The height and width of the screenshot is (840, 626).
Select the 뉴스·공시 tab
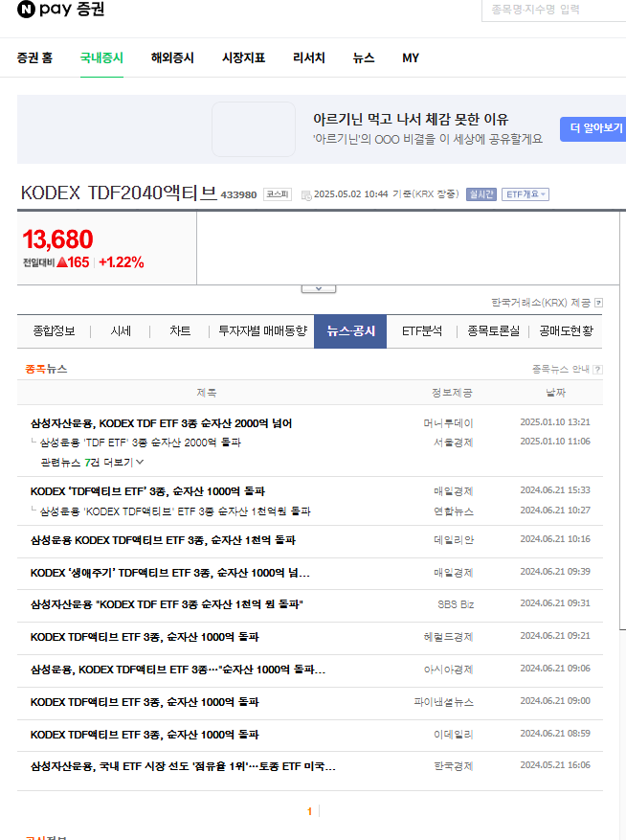[x=350, y=331]
